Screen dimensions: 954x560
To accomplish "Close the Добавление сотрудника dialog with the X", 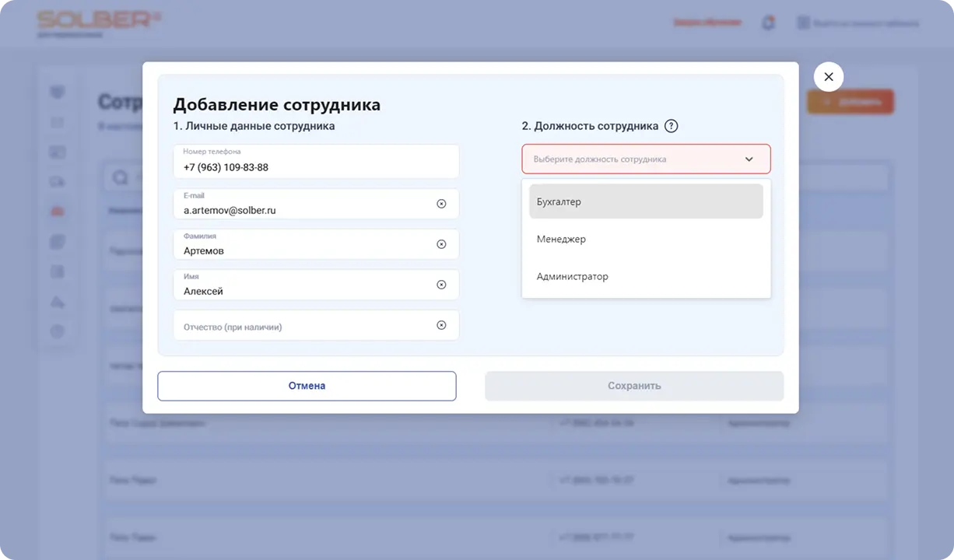I will tap(828, 77).
